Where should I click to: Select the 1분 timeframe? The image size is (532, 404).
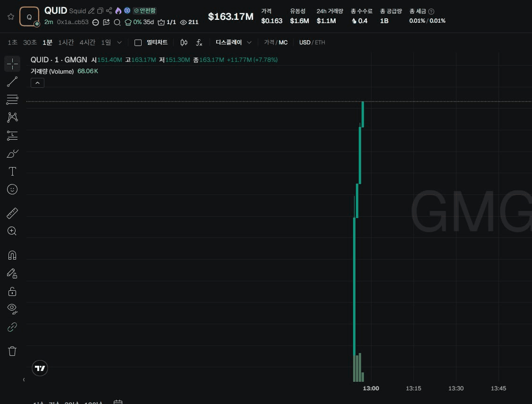click(48, 42)
